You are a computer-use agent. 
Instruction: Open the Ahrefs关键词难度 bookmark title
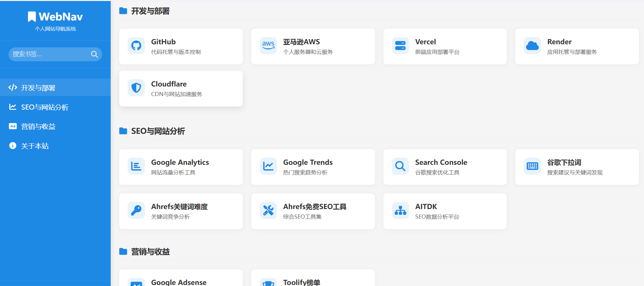(179, 207)
